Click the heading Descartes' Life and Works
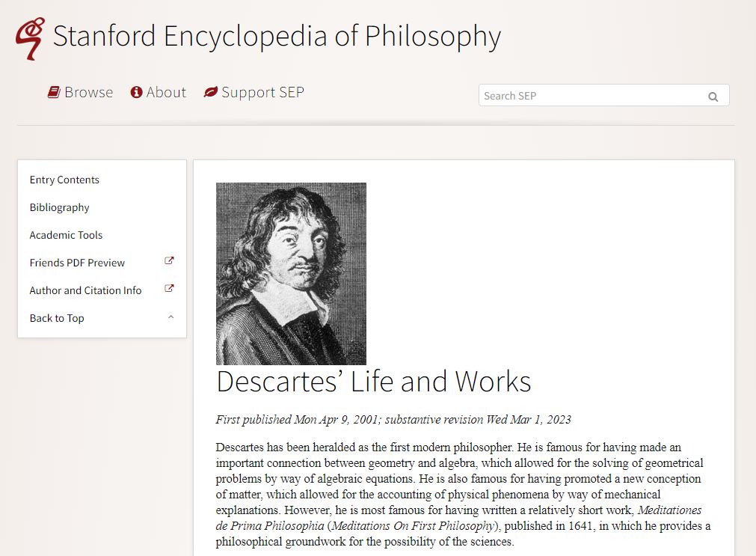Image resolution: width=756 pixels, height=556 pixels. pyautogui.click(x=374, y=382)
